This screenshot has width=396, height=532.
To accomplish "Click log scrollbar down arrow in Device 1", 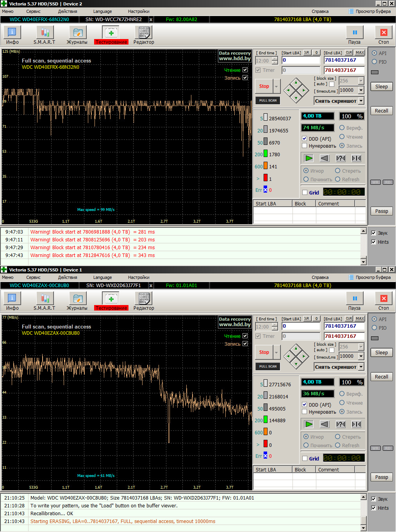I will click(x=364, y=528).
